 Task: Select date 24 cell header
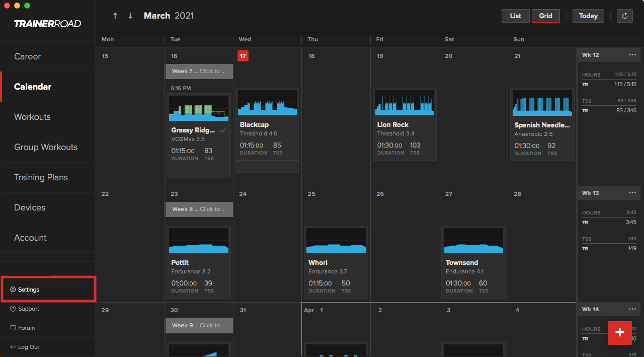pyautogui.click(x=243, y=194)
